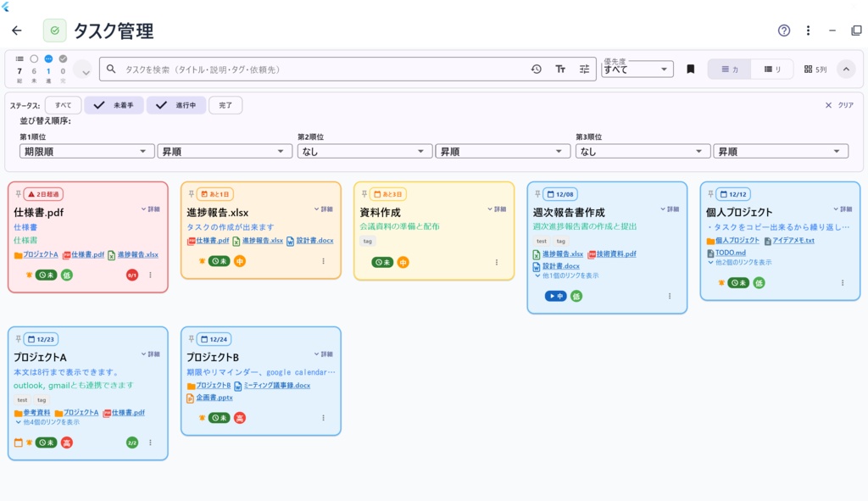Open the 優先度 priority dropdown
The width and height of the screenshot is (868, 501).
pyautogui.click(x=636, y=68)
